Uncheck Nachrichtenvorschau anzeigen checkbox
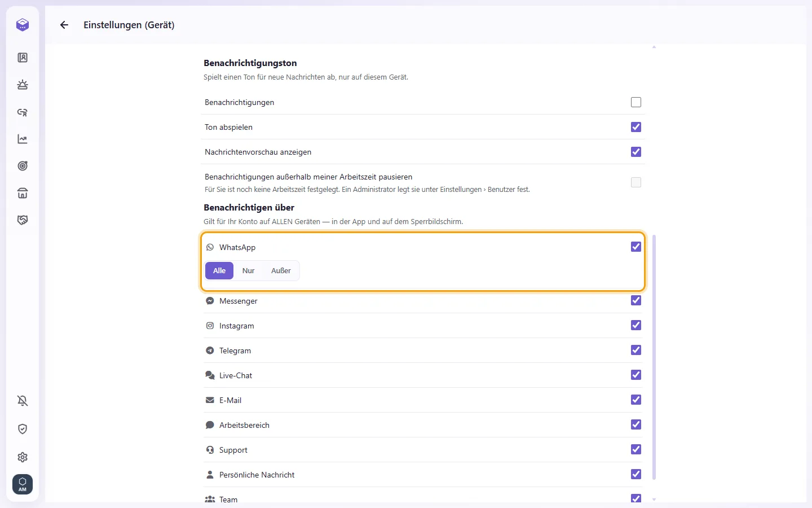 636,152
